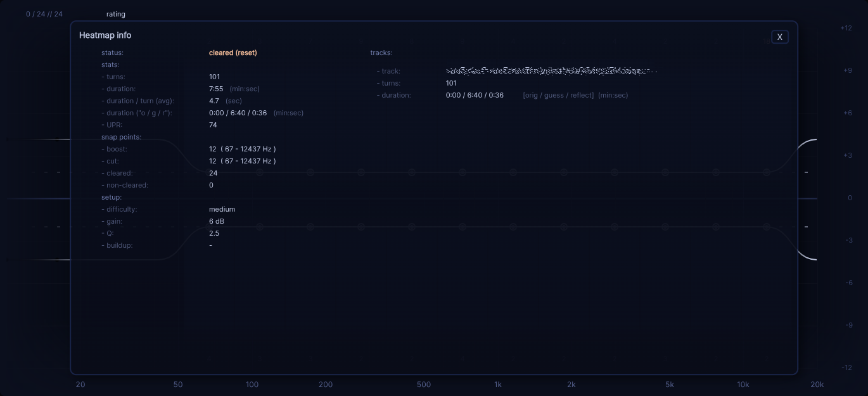Image resolution: width=868 pixels, height=396 pixels.
Task: Expand the tracks section
Action: (380, 53)
